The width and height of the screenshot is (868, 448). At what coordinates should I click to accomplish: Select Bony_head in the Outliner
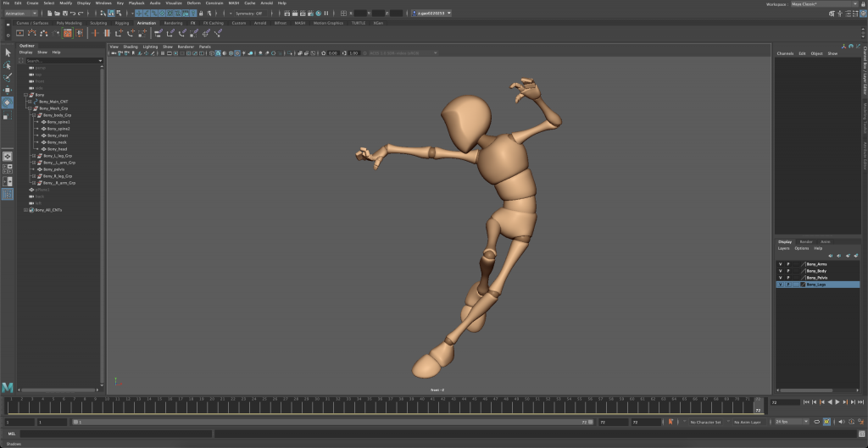[x=57, y=149]
